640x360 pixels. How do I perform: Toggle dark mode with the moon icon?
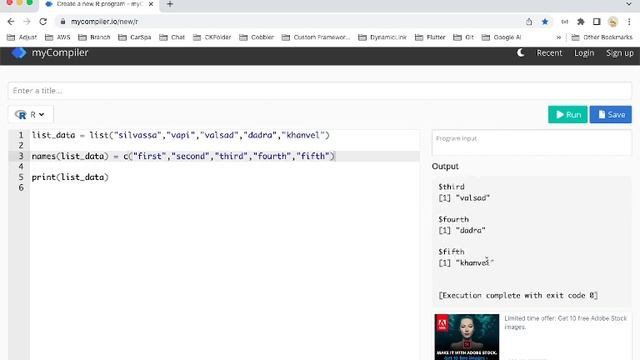point(520,53)
